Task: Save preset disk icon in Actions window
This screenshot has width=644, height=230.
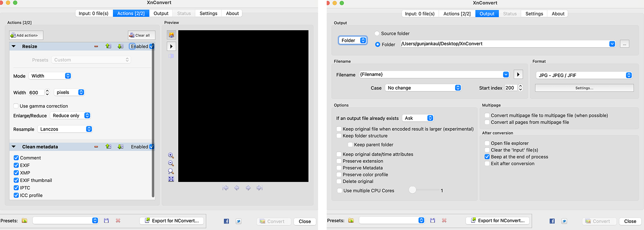Action: [106, 221]
